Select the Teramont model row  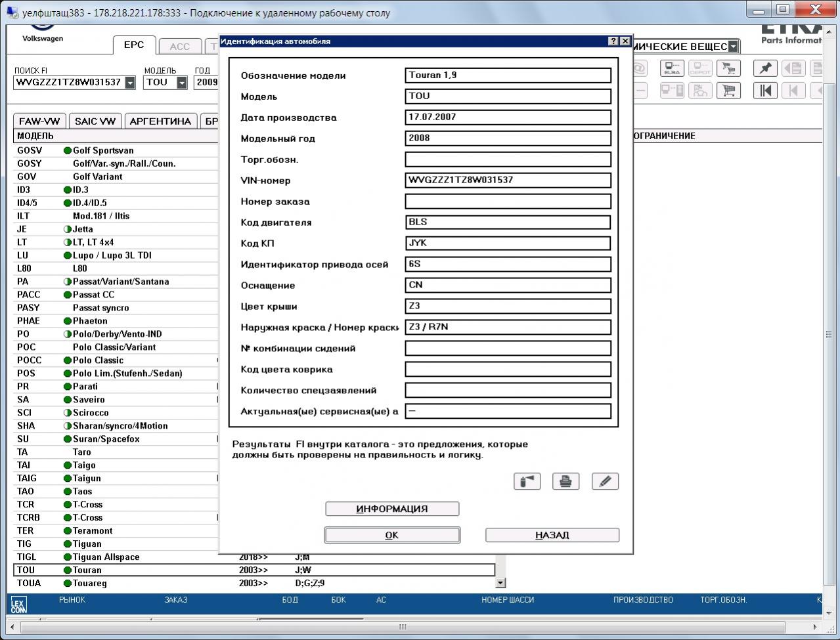click(x=116, y=530)
